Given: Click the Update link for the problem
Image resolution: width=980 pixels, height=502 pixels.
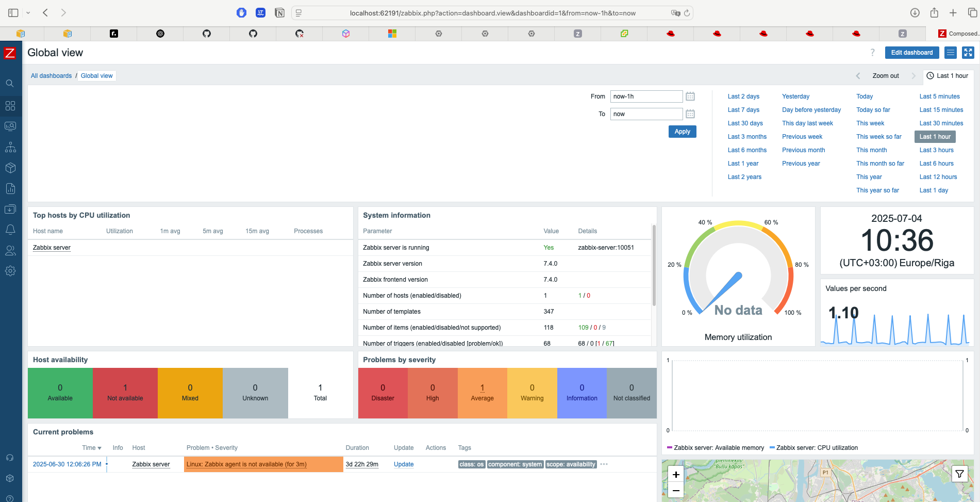Looking at the screenshot, I should [x=404, y=464].
